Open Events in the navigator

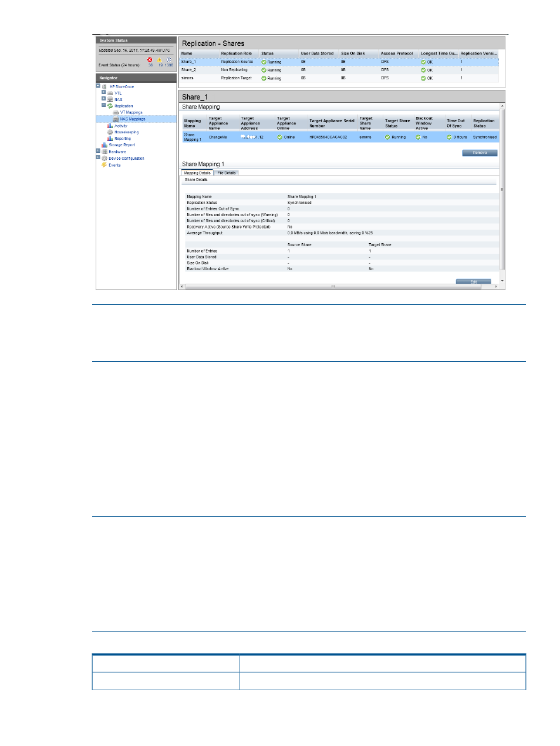pos(114,165)
